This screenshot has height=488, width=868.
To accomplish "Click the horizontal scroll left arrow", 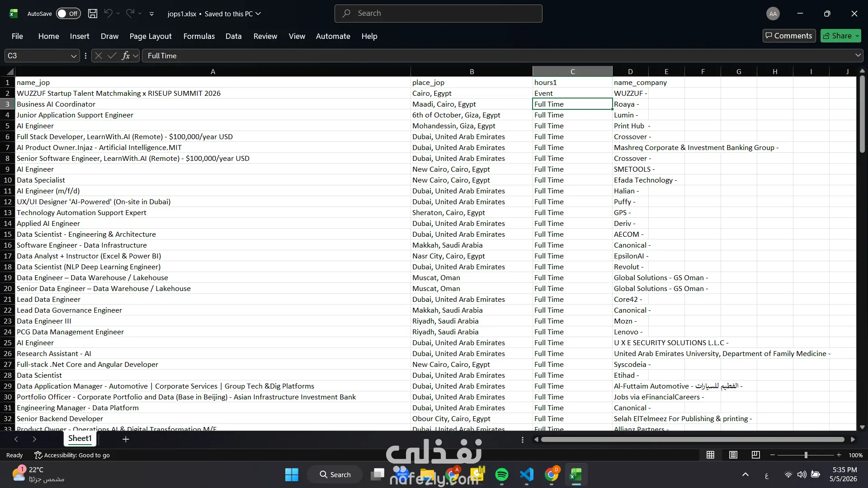I will (x=536, y=439).
